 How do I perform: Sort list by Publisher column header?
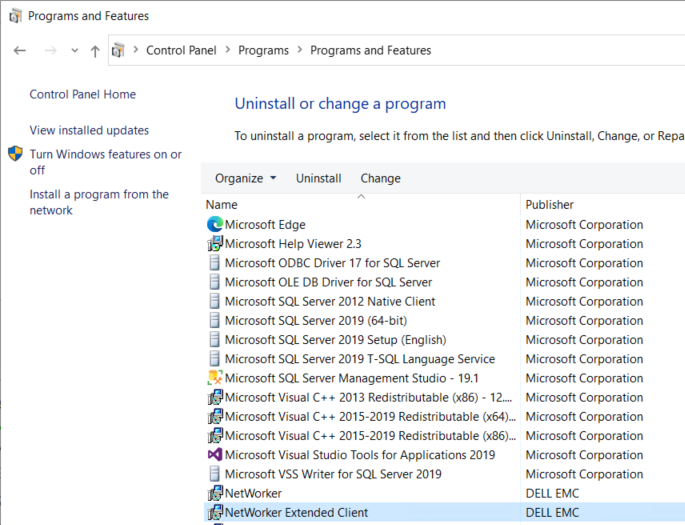[550, 205]
